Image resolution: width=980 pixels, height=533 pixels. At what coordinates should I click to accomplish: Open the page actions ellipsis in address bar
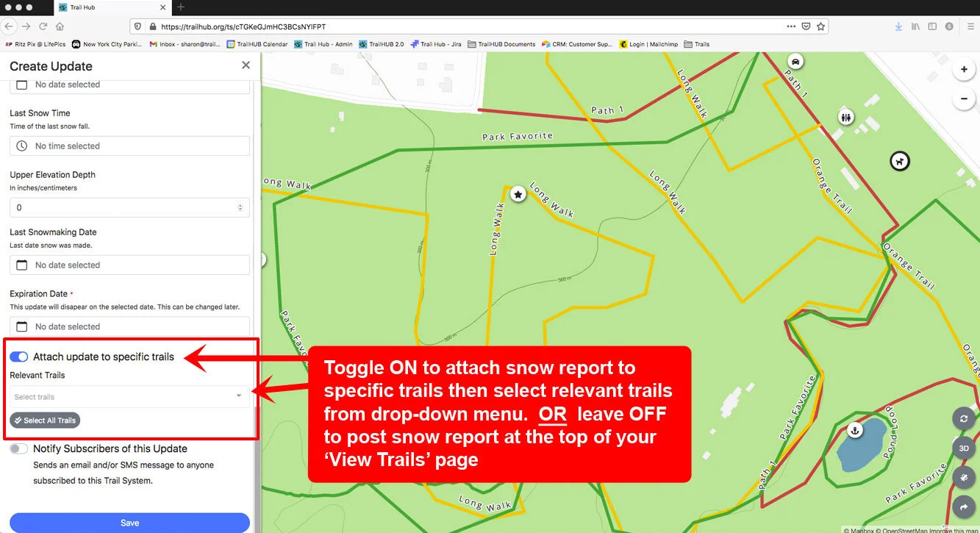tap(791, 26)
